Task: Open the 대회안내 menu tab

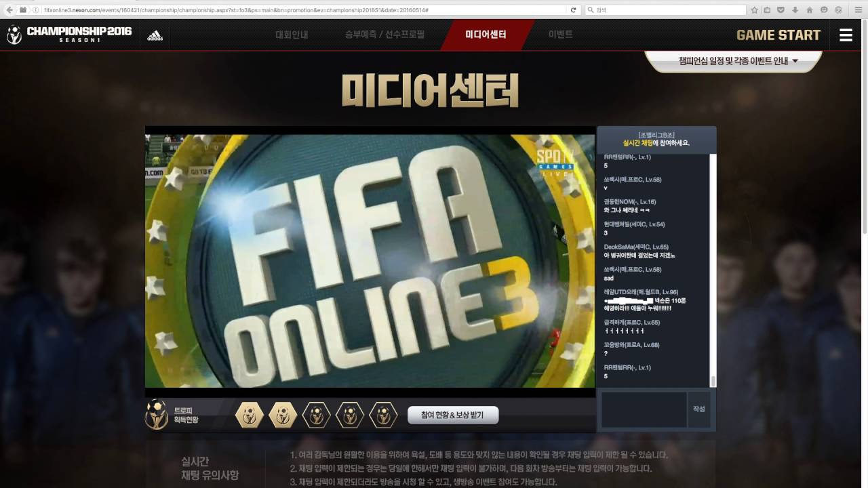Action: pos(292,35)
